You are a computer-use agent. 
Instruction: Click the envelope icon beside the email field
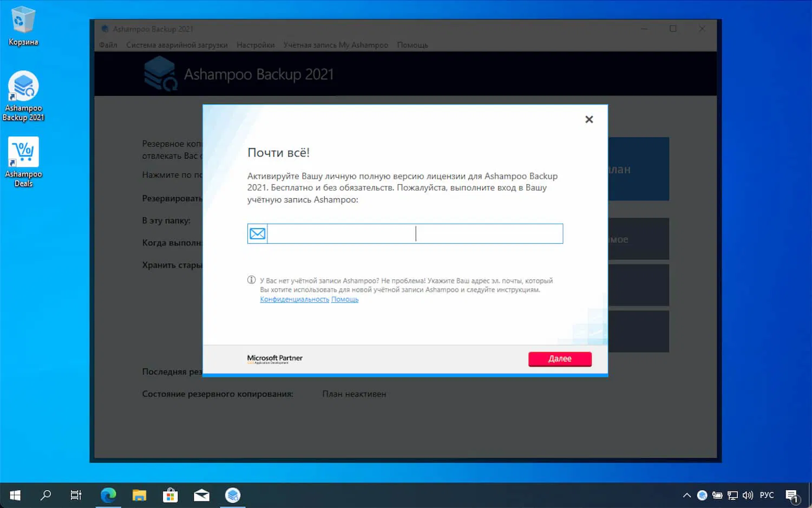point(258,233)
